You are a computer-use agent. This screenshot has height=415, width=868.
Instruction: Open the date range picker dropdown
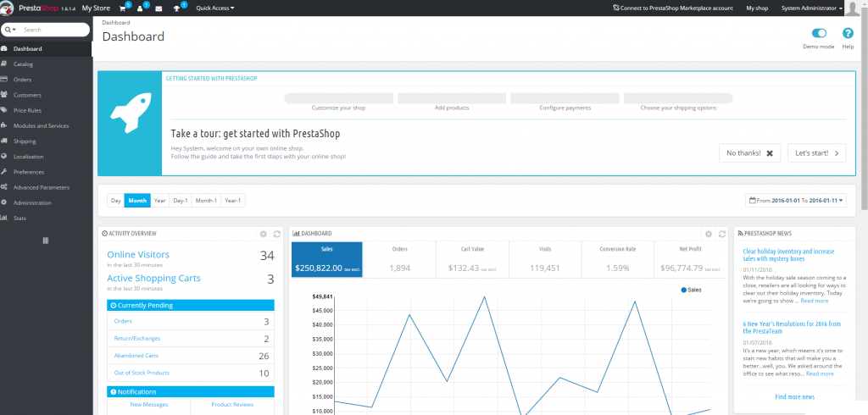(796, 201)
